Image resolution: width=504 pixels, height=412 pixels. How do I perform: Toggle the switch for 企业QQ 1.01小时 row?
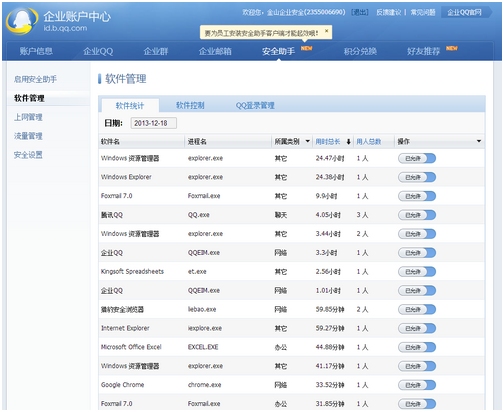click(417, 291)
